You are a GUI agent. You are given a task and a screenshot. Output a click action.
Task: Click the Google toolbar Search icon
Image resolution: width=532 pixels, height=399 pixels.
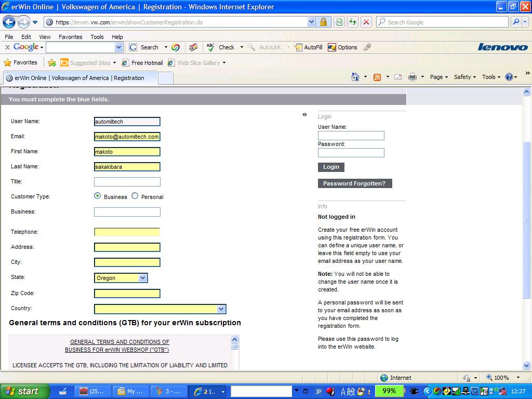pos(133,47)
